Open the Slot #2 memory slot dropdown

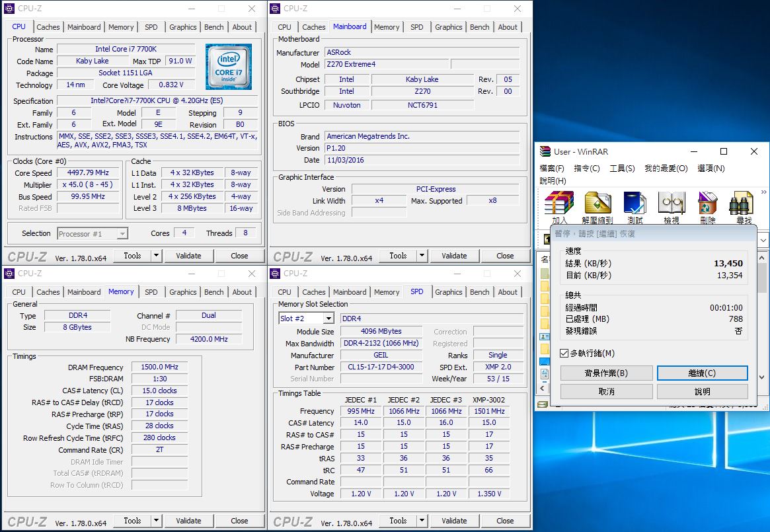click(328, 319)
